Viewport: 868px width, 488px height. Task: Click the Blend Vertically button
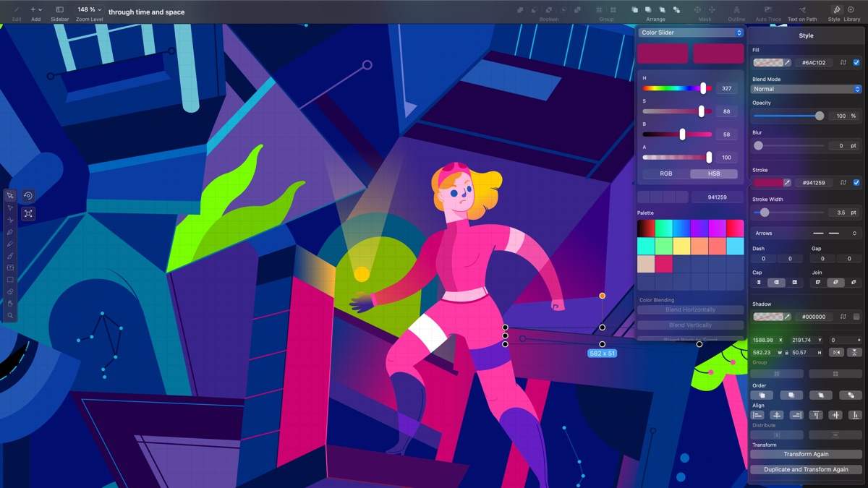coord(691,325)
